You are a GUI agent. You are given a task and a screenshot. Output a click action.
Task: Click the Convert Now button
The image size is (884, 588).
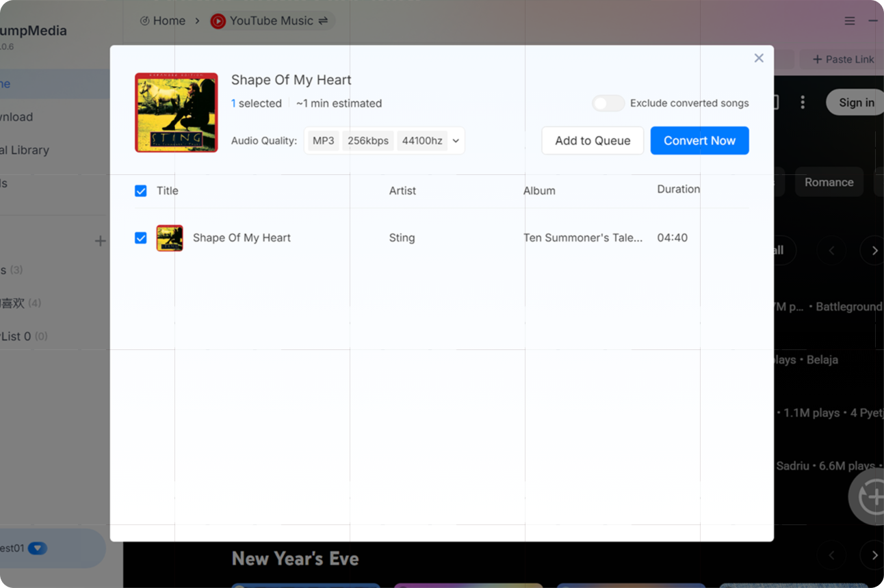[x=699, y=140]
